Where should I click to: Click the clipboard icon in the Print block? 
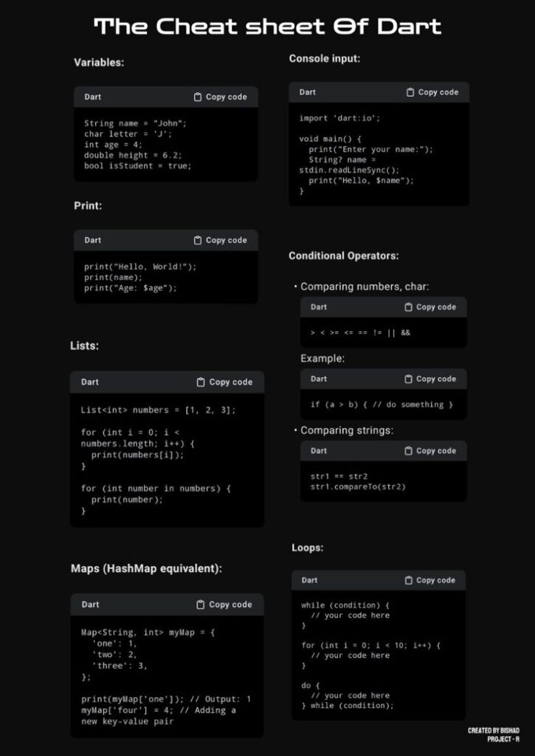click(x=198, y=240)
